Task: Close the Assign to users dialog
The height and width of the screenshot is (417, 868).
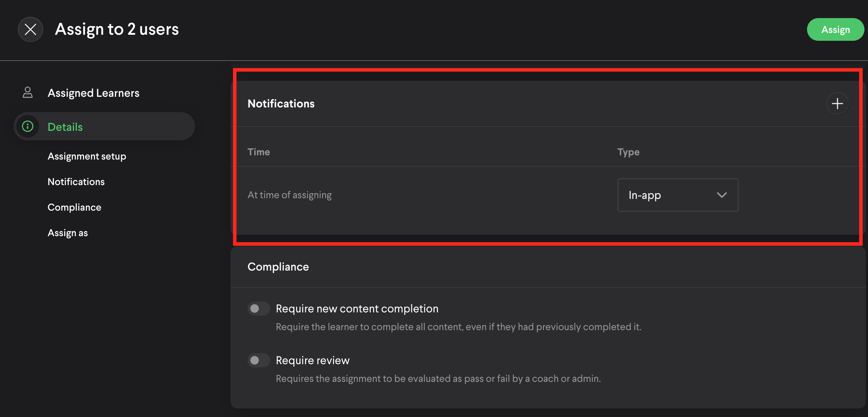Action: tap(30, 29)
